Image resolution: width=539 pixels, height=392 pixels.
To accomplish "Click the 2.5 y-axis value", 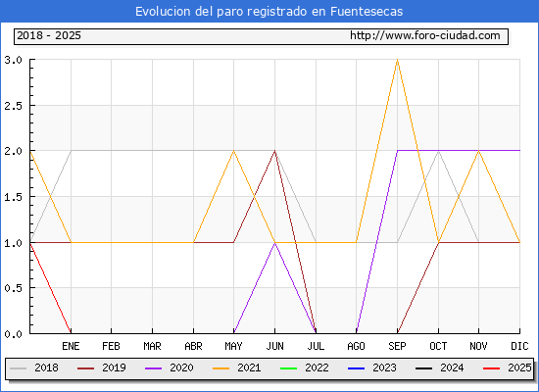I will (13, 106).
